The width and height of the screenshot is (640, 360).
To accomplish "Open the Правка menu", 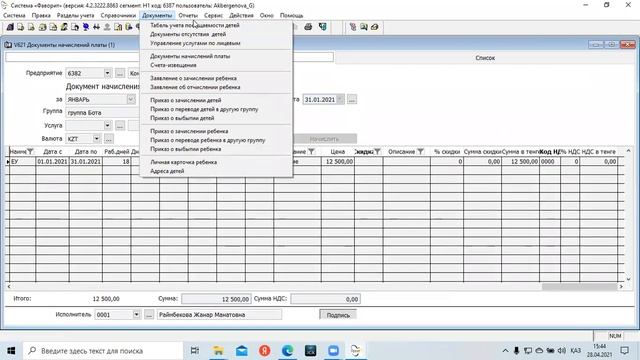I will (x=41, y=16).
